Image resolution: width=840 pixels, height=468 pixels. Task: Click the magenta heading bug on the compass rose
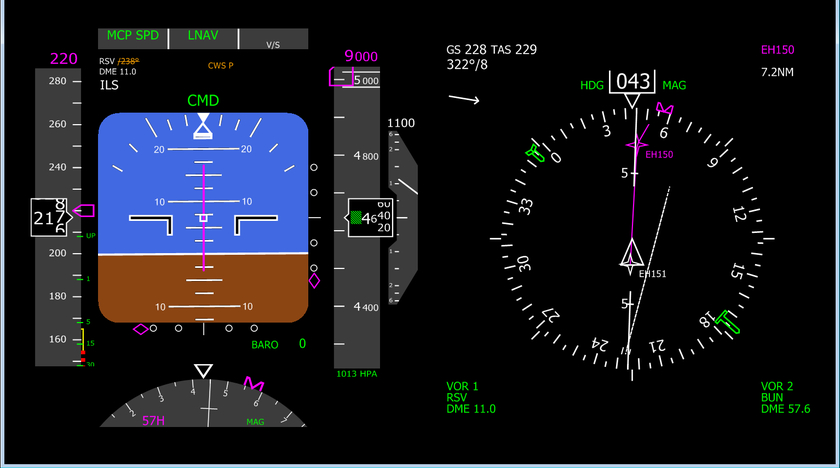664,108
